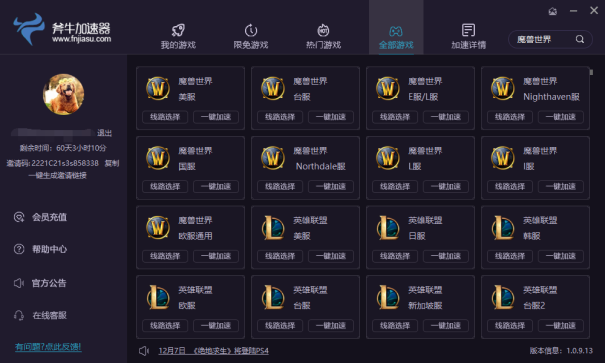Click version text 版本信息: 1.0.9.13
Image resolution: width=605 pixels, height=363 pixels.
click(561, 351)
